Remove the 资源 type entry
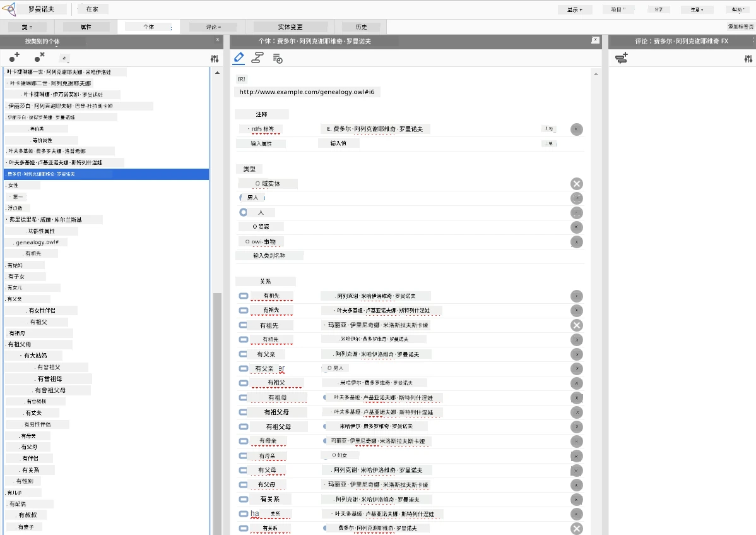Image resolution: width=756 pixels, height=535 pixels. [577, 227]
